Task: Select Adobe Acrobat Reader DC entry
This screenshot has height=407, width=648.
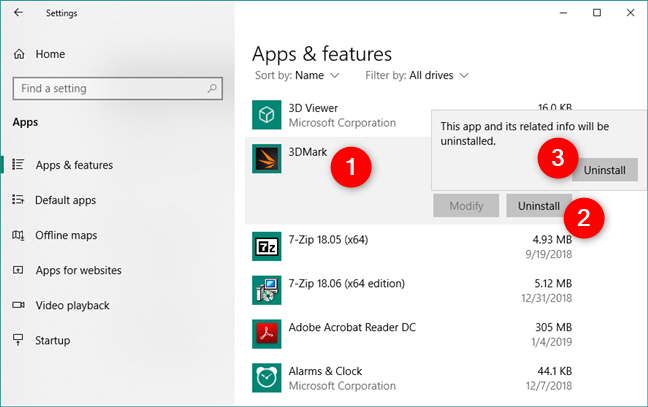Action: pos(352,327)
